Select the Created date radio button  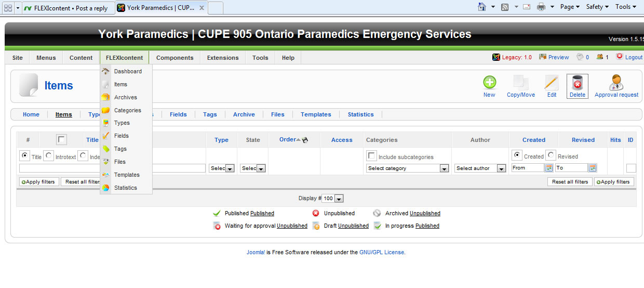coord(517,155)
